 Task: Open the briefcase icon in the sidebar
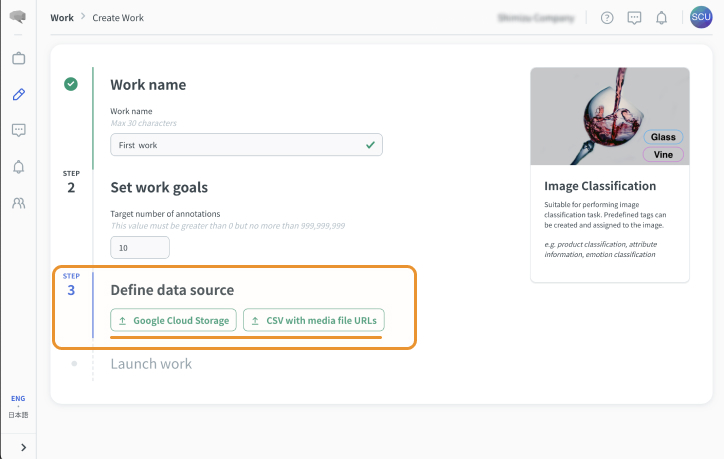click(x=18, y=58)
